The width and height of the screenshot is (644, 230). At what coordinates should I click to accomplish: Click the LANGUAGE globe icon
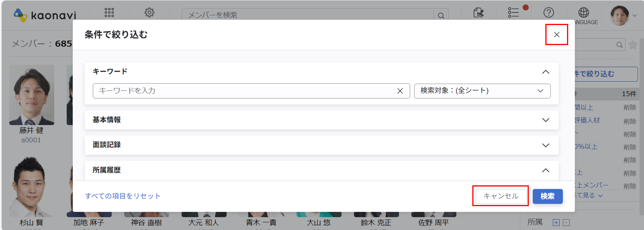584,12
